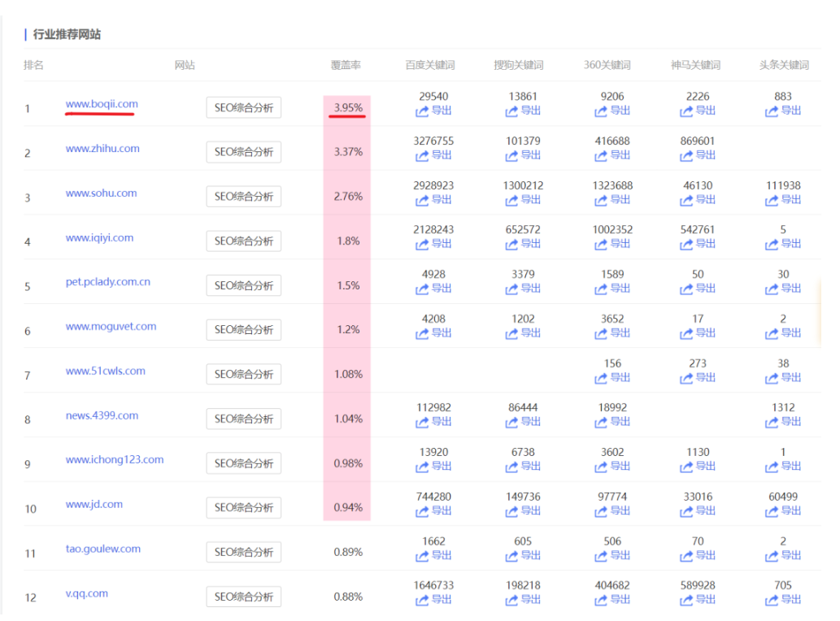Click SEO综合分析 button for jd.com
The image size is (840, 621).
[244, 507]
